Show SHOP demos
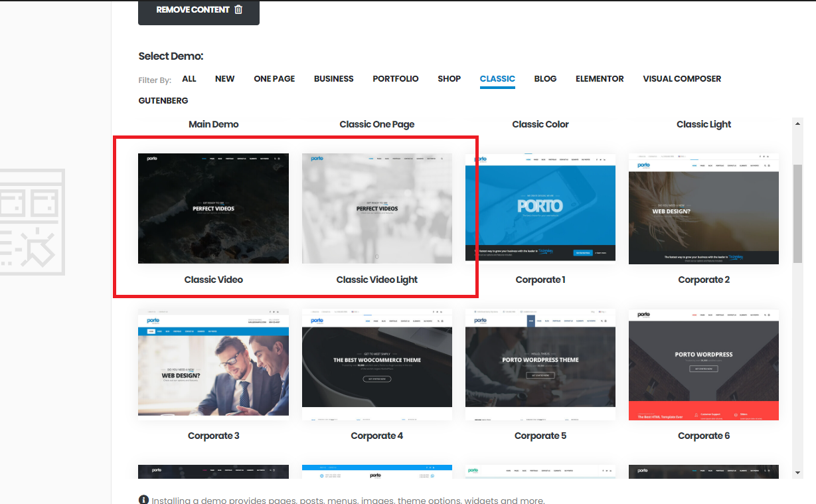Viewport: 816px width, 504px height. [x=449, y=78]
